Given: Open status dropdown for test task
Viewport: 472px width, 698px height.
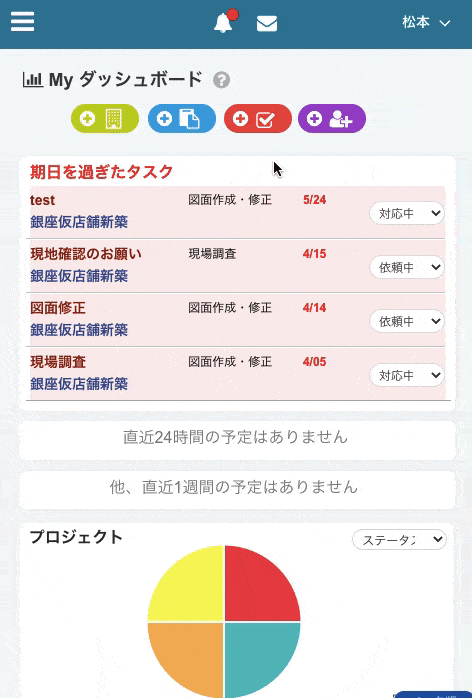Looking at the screenshot, I should click(x=407, y=213).
